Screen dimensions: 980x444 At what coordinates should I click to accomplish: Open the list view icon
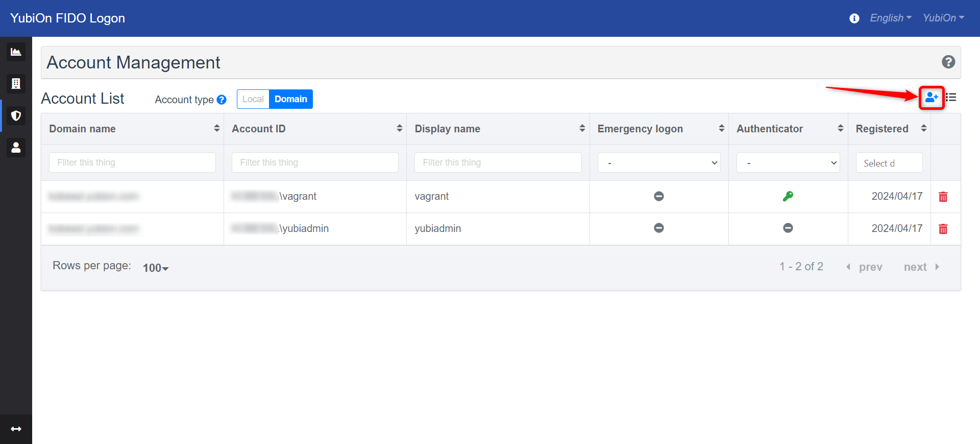coord(951,97)
